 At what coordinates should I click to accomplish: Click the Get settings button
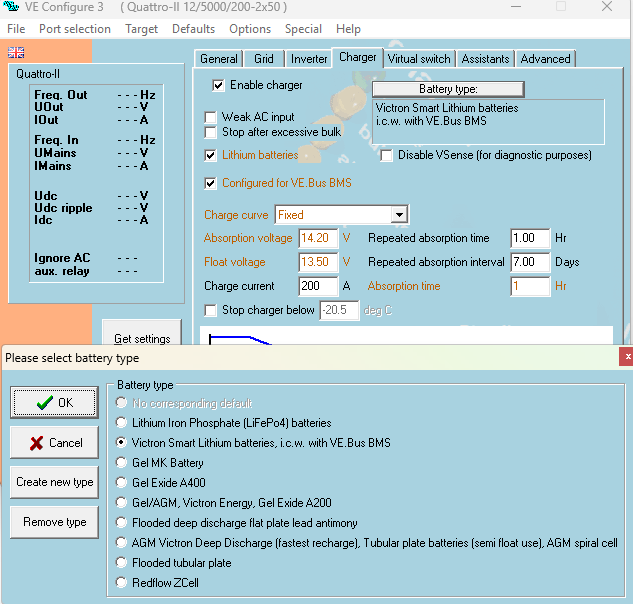click(x=142, y=333)
